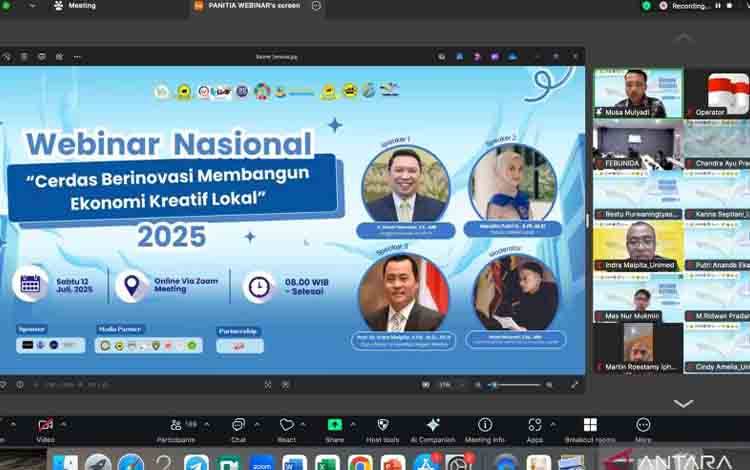This screenshot has height=470, width=750.
Task: Select the Cindy Amelia video tile
Action: (717, 348)
